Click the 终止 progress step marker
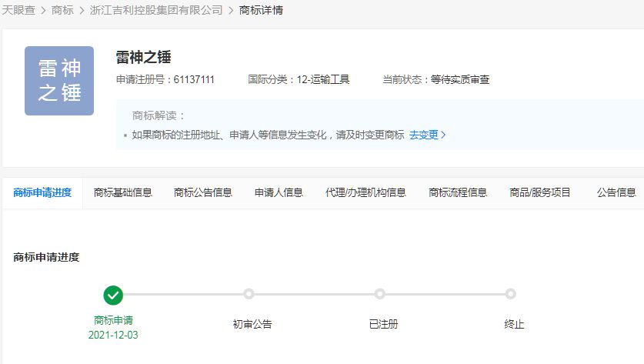This screenshot has height=364, width=644. pyautogui.click(x=511, y=294)
